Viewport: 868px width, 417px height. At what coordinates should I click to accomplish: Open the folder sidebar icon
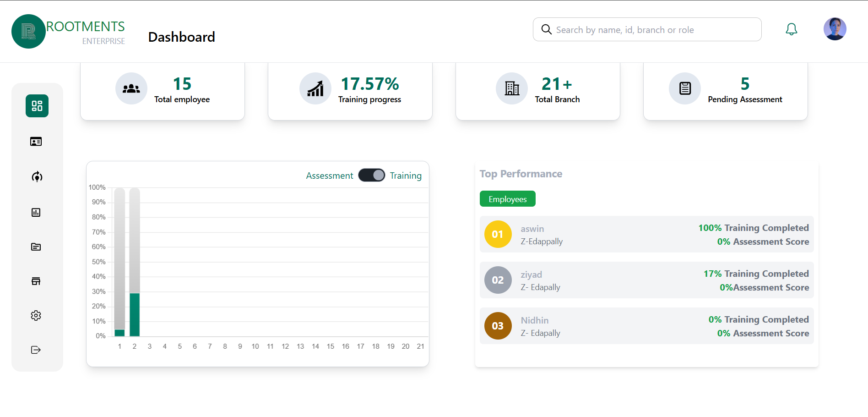[x=36, y=247]
